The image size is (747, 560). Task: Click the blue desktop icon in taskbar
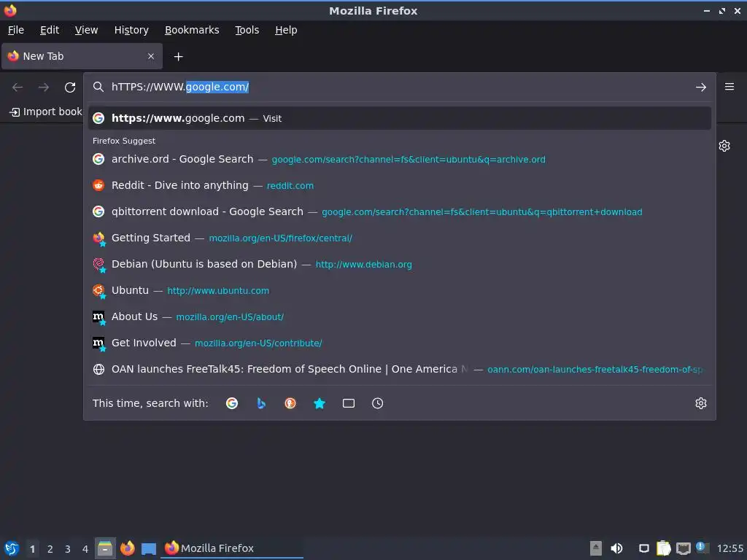149,548
